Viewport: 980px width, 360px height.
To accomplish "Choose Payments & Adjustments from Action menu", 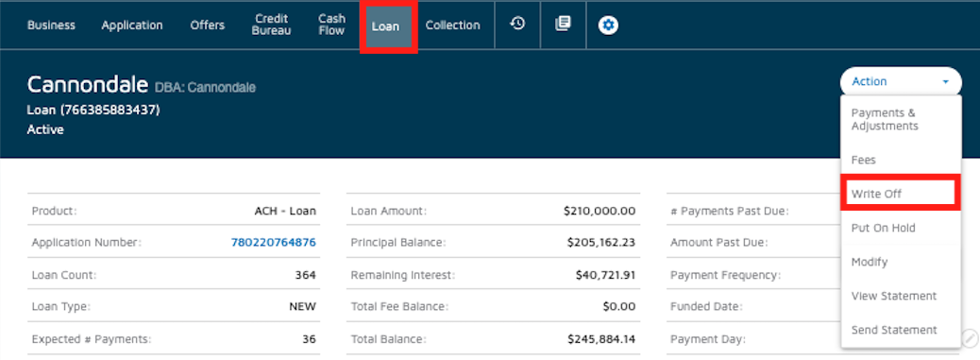I will [x=901, y=119].
